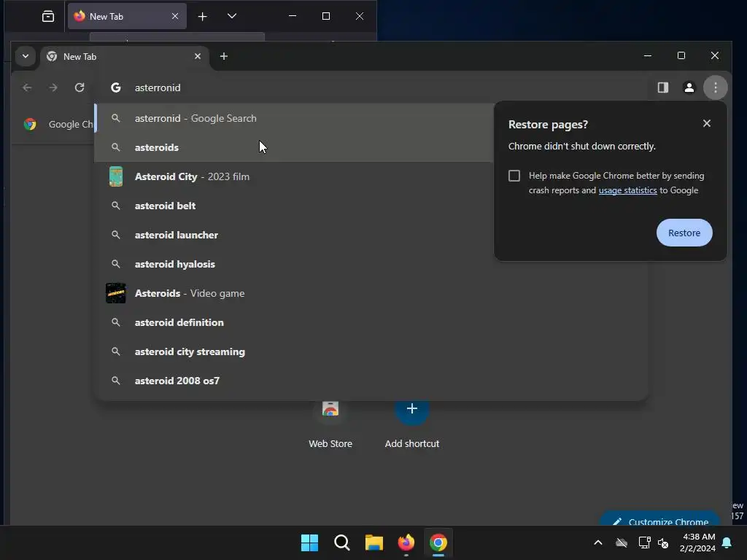The width and height of the screenshot is (747, 560).
Task: Select the asteroid definition suggestion
Action: (371, 322)
